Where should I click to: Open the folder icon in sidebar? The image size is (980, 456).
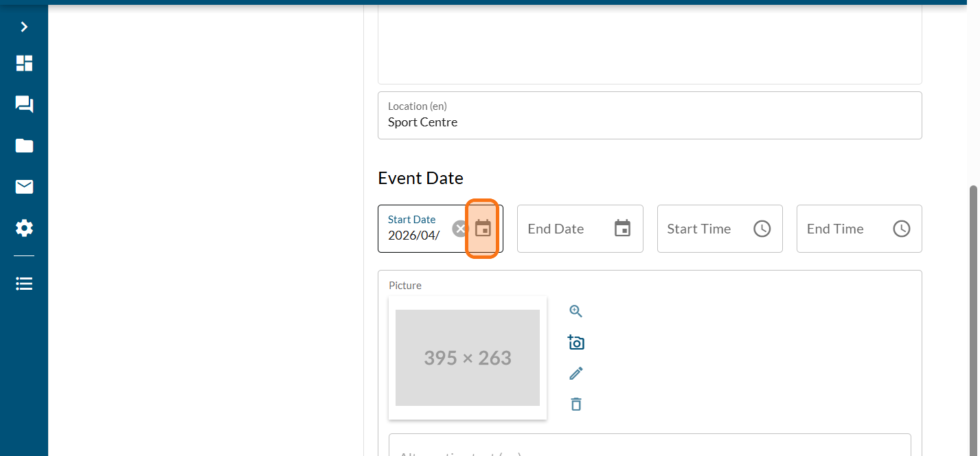(24, 146)
